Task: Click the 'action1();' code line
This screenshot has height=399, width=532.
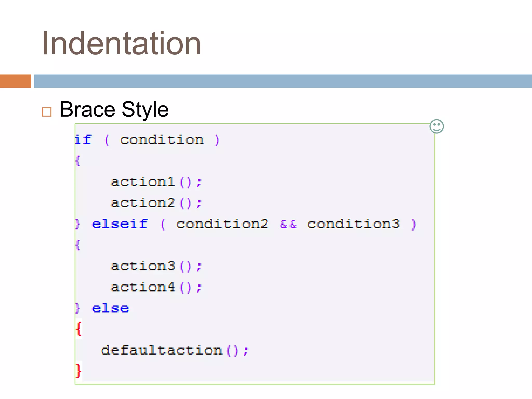Action: [x=156, y=182]
